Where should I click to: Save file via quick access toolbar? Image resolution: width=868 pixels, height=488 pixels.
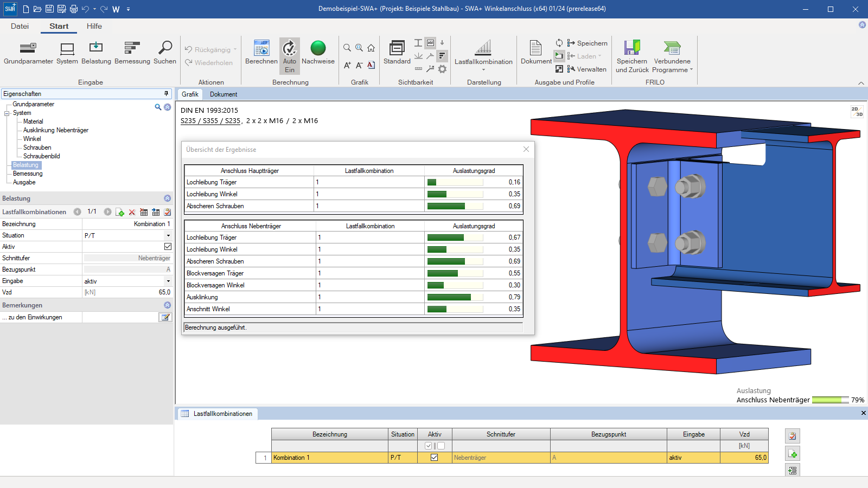coord(49,9)
